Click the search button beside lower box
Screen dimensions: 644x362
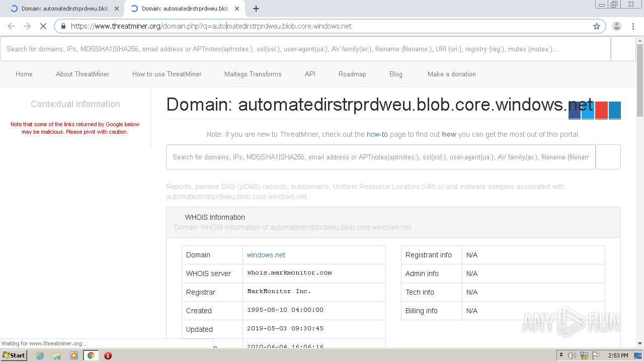coord(608,157)
